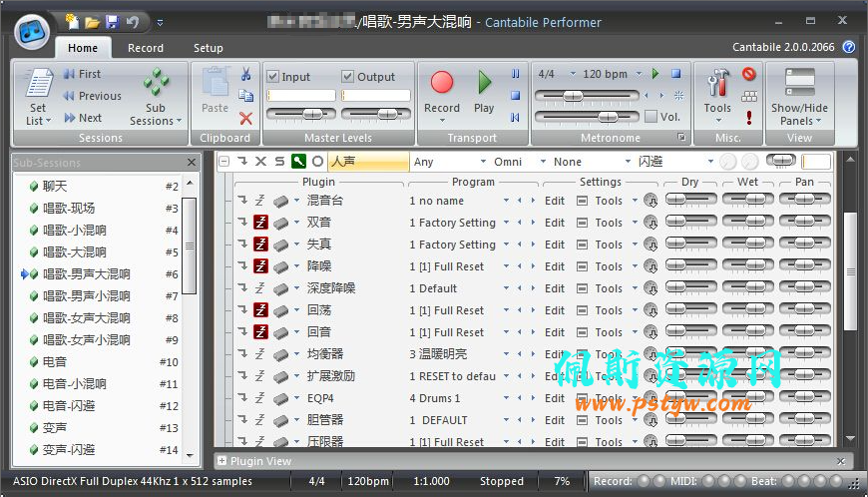Switch to the Record ribbon tab

click(146, 48)
